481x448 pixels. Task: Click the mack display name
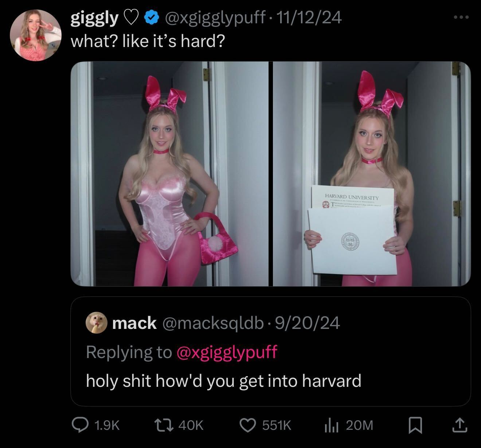point(134,322)
